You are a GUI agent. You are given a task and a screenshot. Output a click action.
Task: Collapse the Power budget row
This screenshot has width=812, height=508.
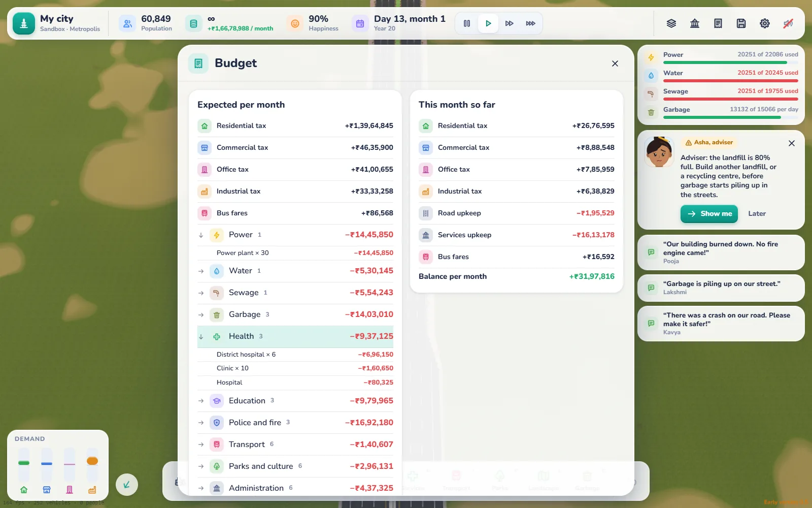click(x=295, y=235)
